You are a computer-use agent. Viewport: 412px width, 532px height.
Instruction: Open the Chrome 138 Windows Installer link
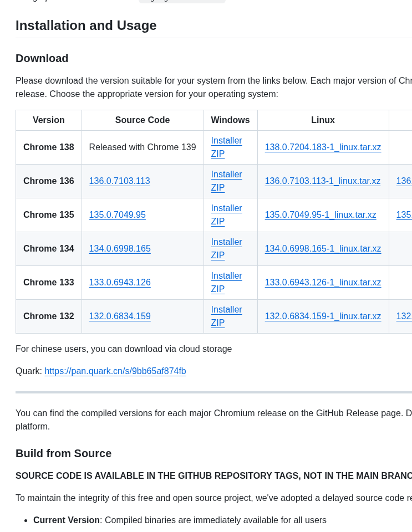[x=226, y=140]
